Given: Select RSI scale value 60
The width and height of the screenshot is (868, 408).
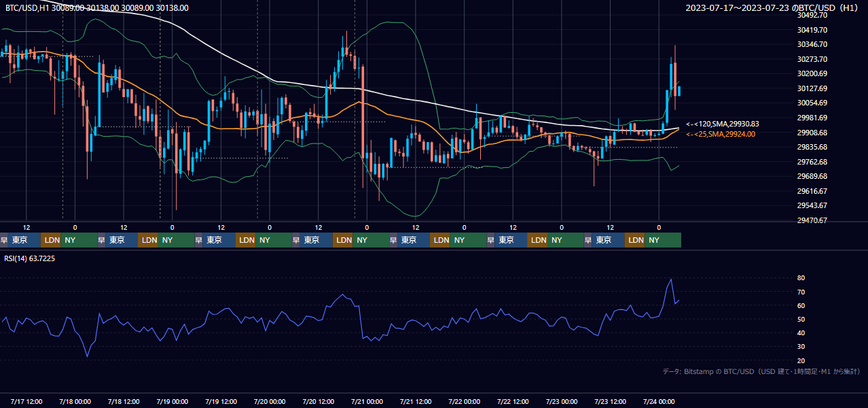Looking at the screenshot, I should (x=801, y=305).
